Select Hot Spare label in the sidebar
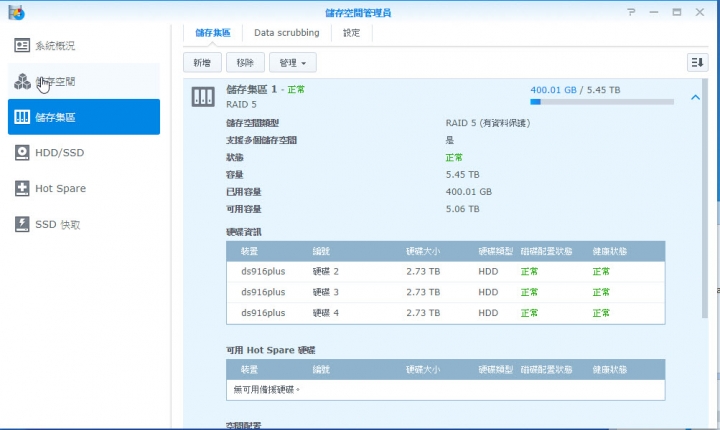The width and height of the screenshot is (720, 430). click(61, 188)
